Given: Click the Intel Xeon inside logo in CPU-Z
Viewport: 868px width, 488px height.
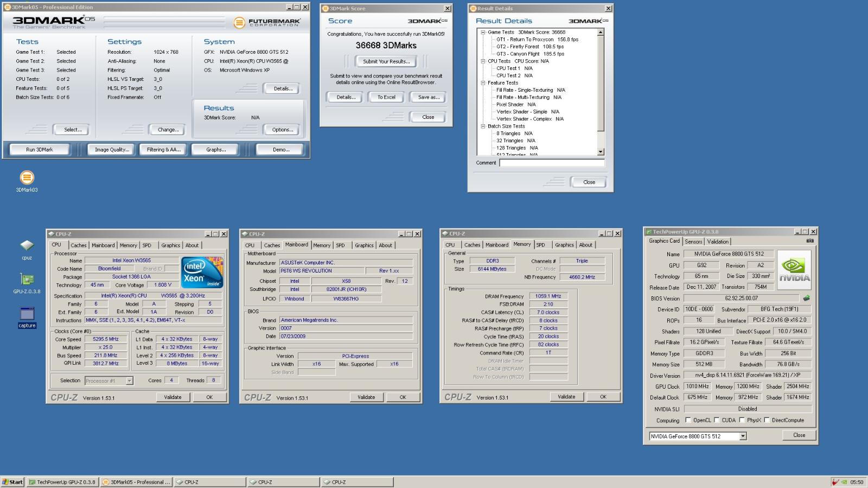Looking at the screenshot, I should [201, 272].
